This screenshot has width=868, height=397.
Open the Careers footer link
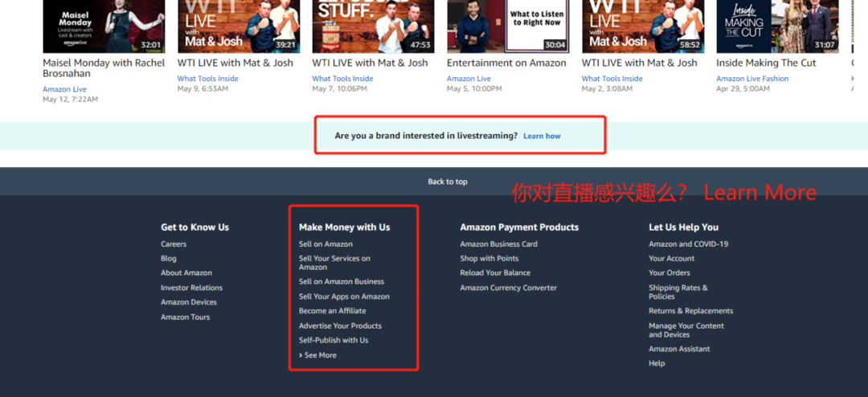point(174,244)
